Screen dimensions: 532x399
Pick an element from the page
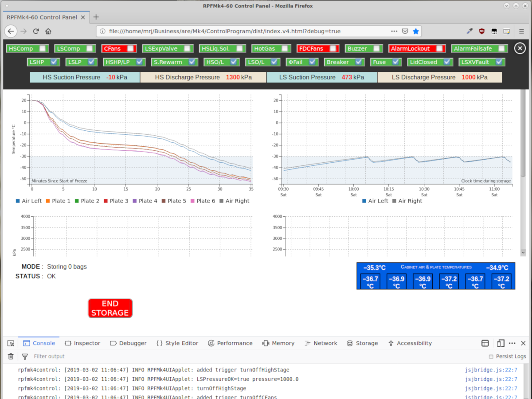point(11,343)
